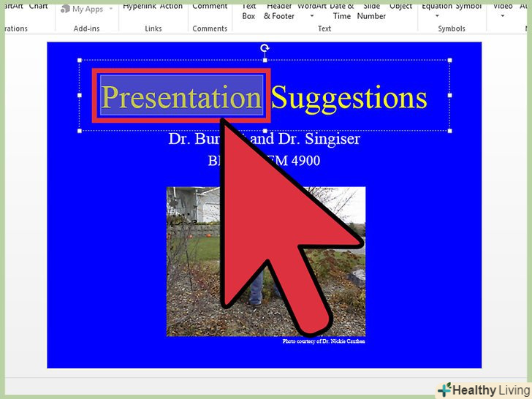Click the Object command in the Text group
532x399 pixels.
tap(400, 6)
